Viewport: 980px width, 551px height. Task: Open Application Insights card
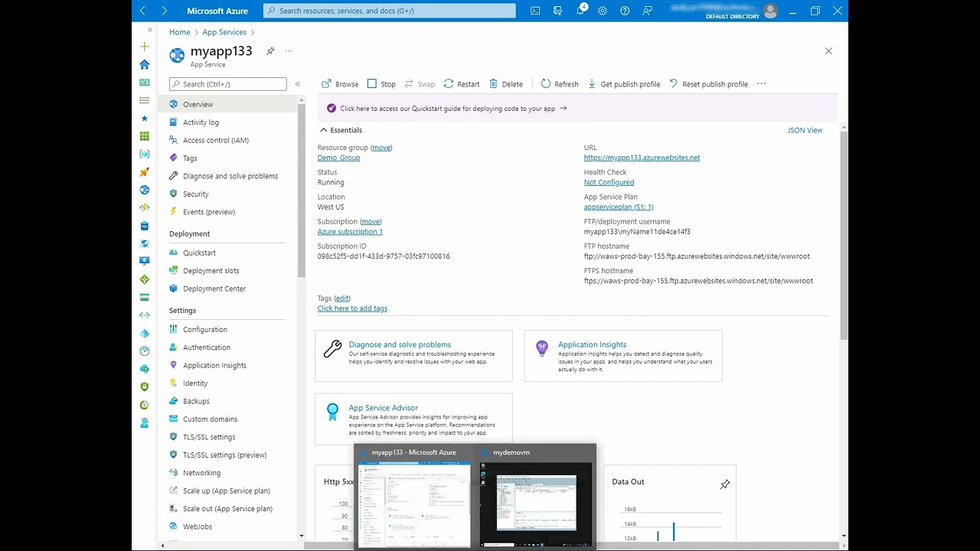[623, 356]
